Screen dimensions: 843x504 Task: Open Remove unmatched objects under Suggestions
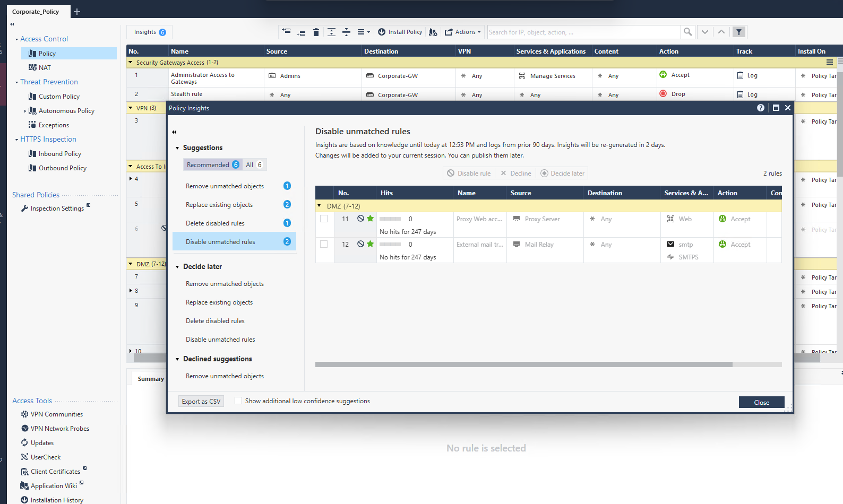234,186
